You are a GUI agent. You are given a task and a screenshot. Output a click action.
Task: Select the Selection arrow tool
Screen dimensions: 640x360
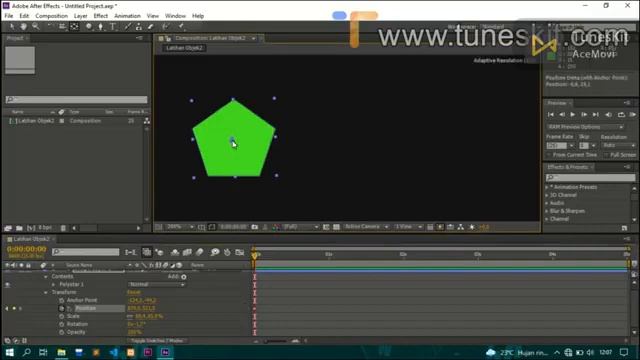point(12,27)
